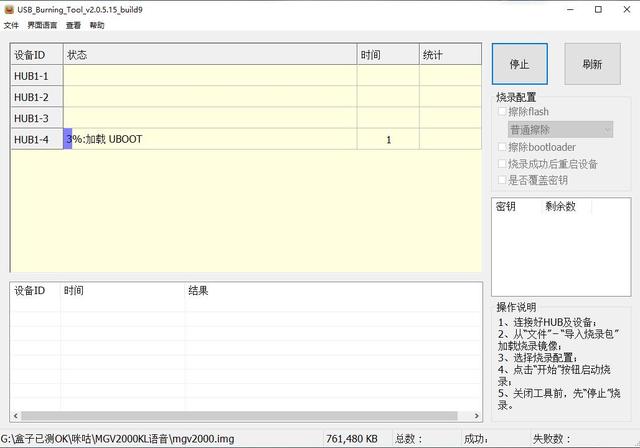Select the HUB1-3 device row
This screenshot has height=448, width=640.
click(x=246, y=118)
